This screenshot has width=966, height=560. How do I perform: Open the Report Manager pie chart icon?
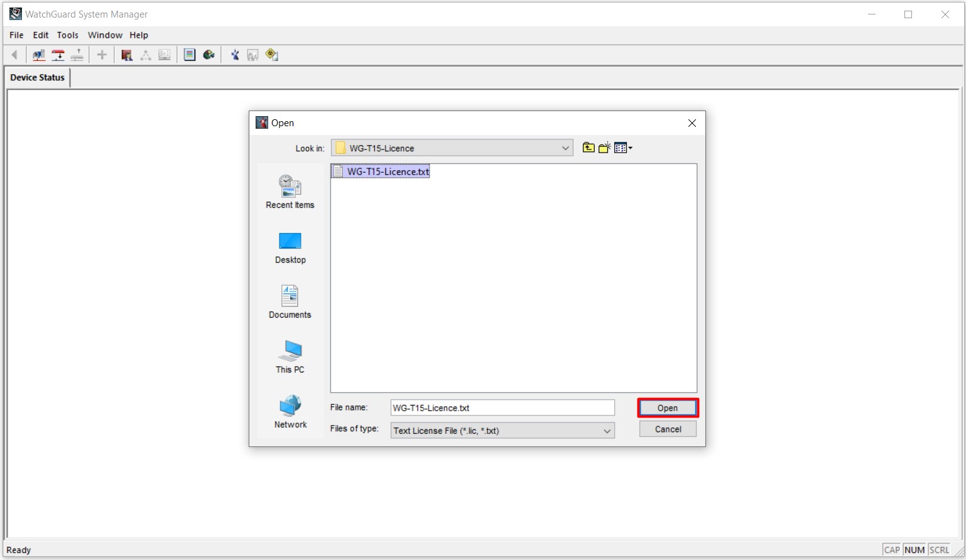209,55
